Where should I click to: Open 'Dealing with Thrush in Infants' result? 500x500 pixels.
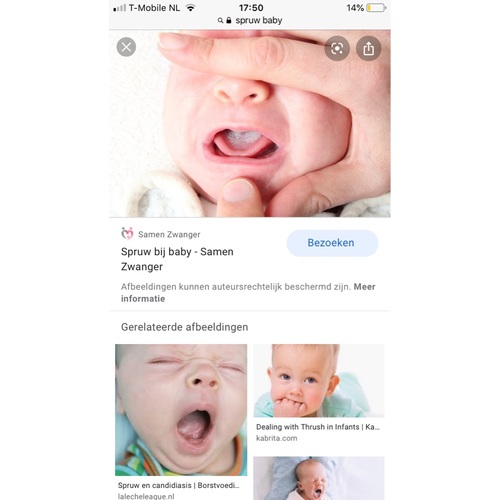(318, 427)
